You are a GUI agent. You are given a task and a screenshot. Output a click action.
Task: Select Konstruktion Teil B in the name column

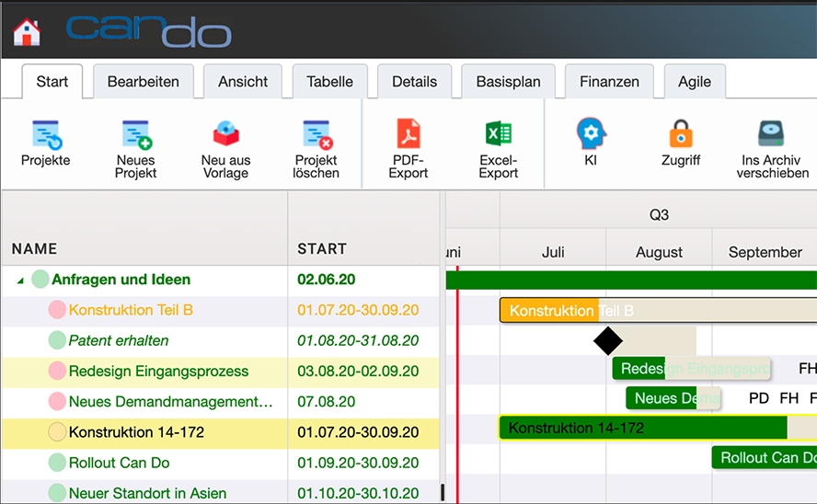131,310
